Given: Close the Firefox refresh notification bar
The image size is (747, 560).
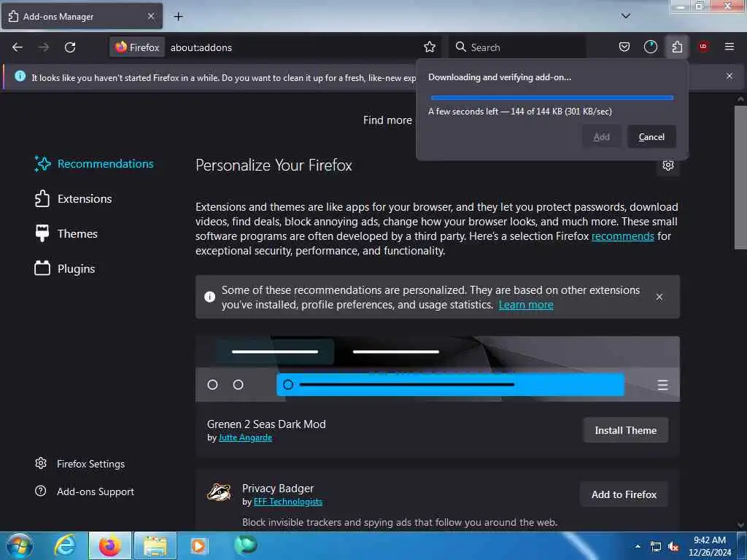Looking at the screenshot, I should [x=729, y=76].
